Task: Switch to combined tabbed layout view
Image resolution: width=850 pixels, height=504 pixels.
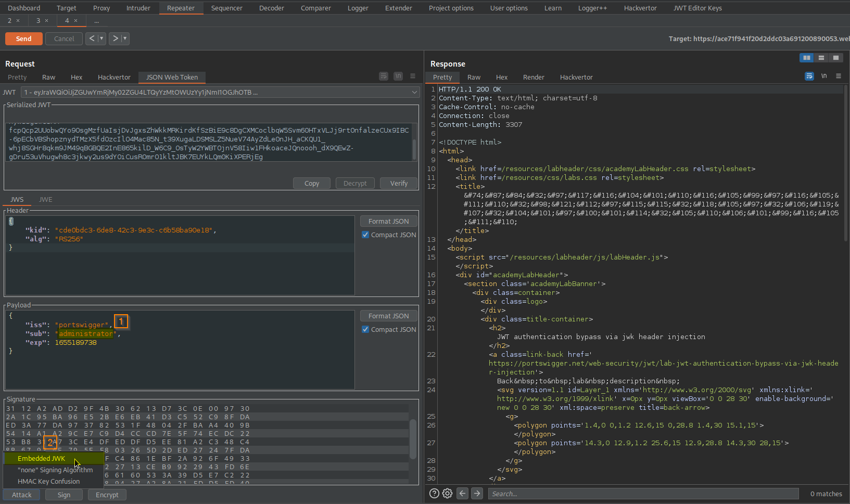Action: pyautogui.click(x=836, y=58)
